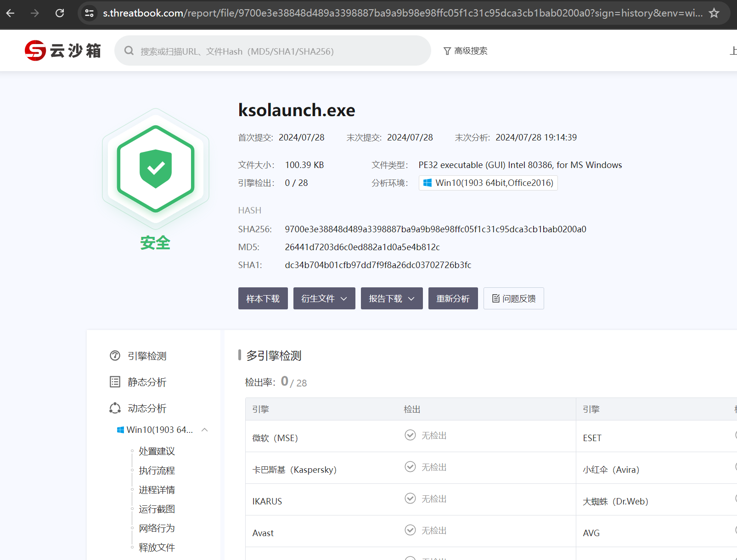This screenshot has width=737, height=560.
Task: Click the dynamic analysis sidebar icon
Action: click(115, 408)
